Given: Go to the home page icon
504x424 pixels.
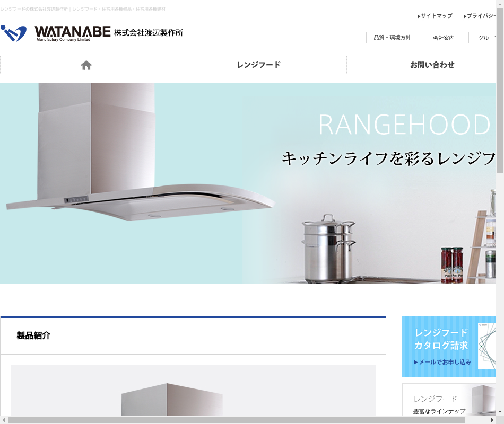Looking at the screenshot, I should point(86,65).
